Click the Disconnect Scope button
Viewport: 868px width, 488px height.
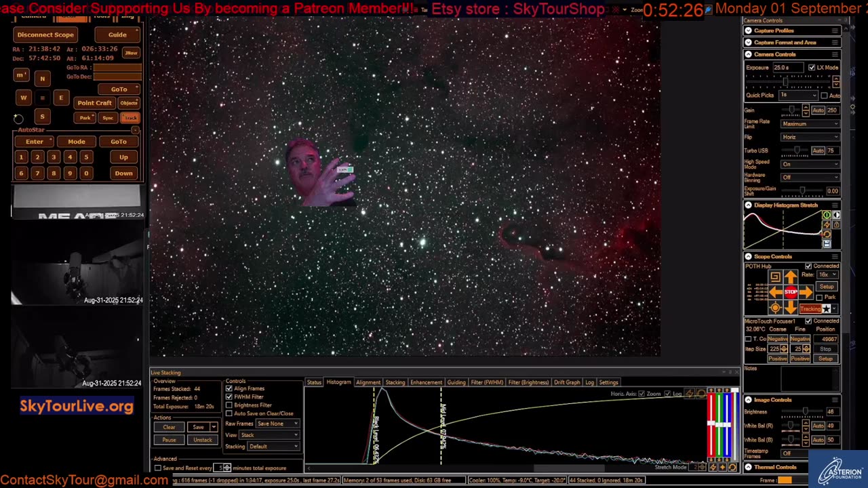(45, 35)
